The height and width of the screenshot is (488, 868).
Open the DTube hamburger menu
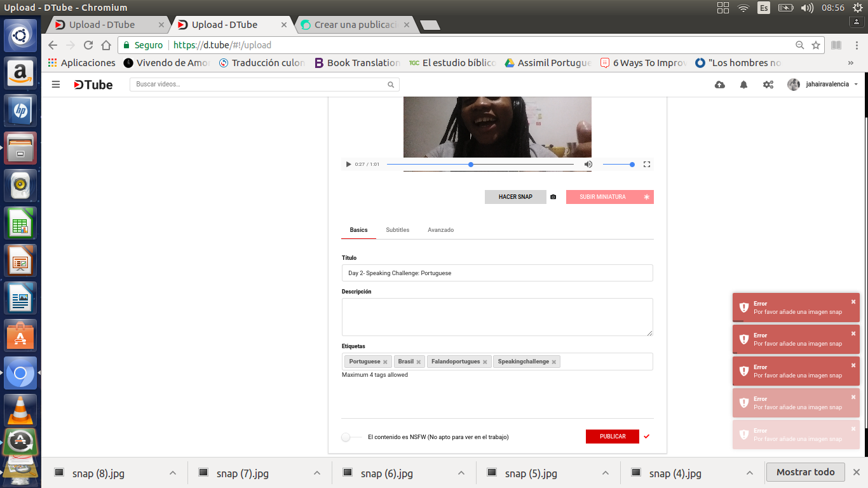(x=56, y=85)
